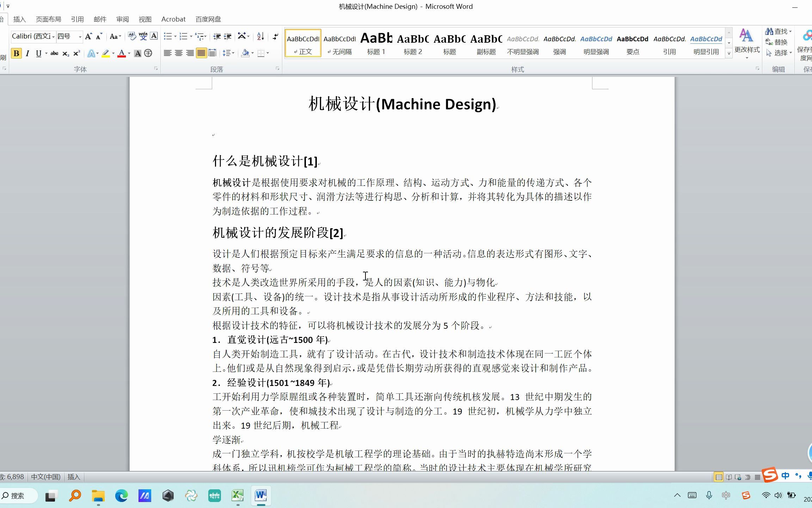Image resolution: width=812 pixels, height=508 pixels.
Task: Switch to the 插入 ribbon tab
Action: point(19,19)
